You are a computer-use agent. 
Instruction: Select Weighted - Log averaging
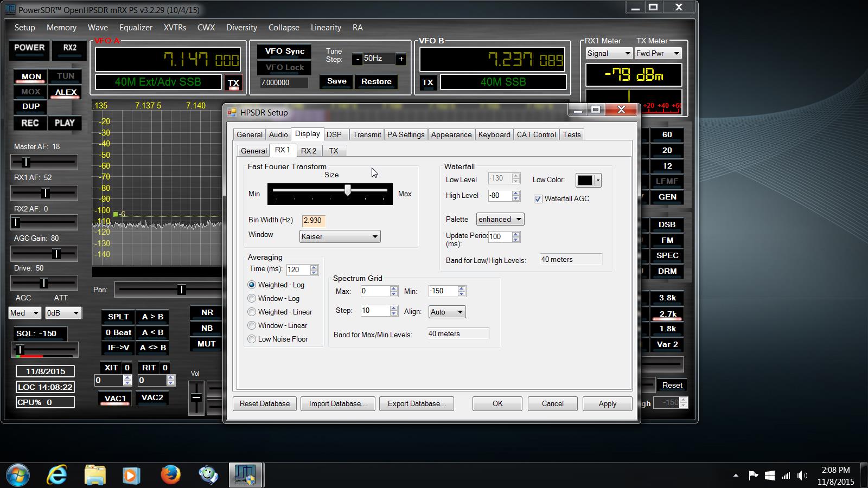[252, 285]
